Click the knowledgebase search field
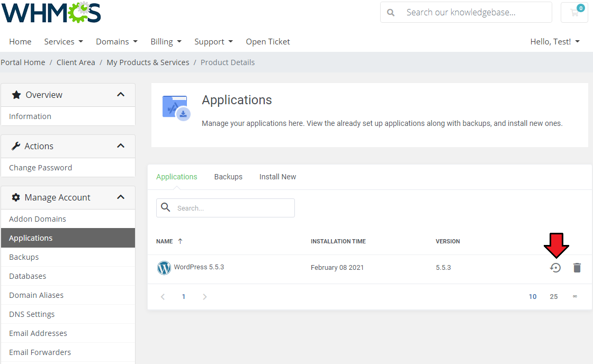 point(466,12)
